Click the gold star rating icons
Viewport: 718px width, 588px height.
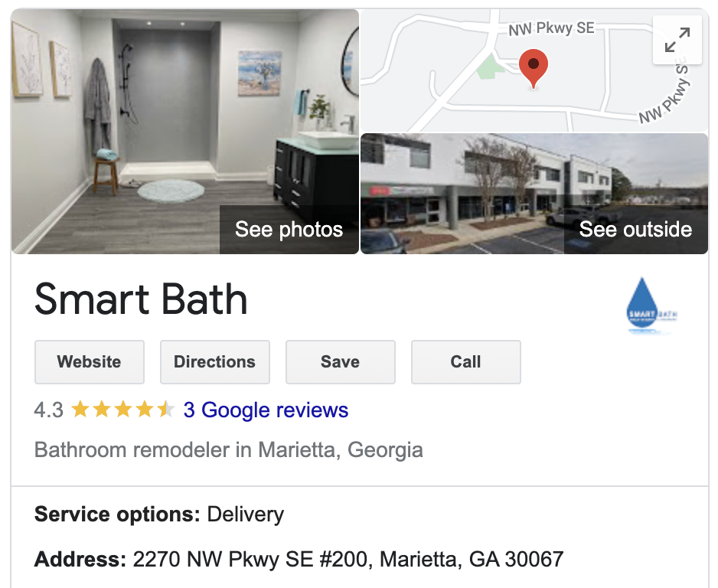coord(122,410)
